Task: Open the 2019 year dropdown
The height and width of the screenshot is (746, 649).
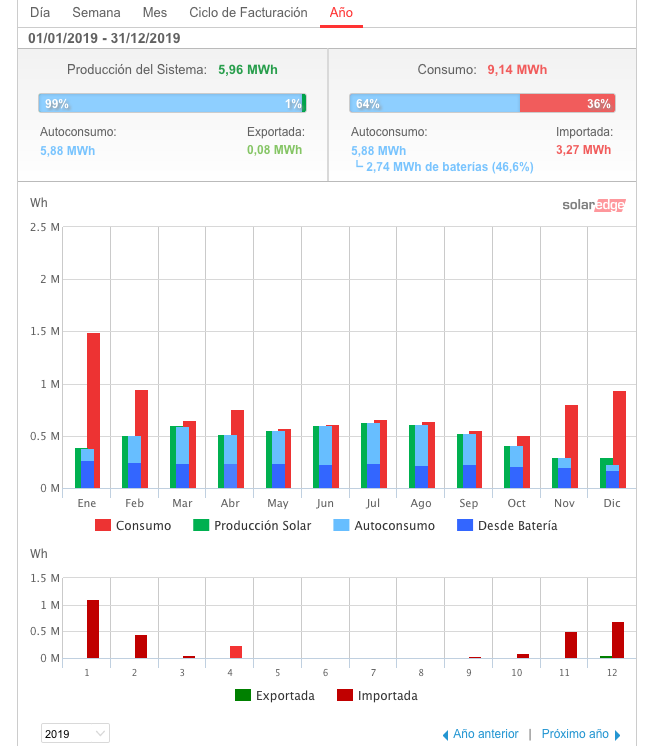Action: [x=75, y=733]
